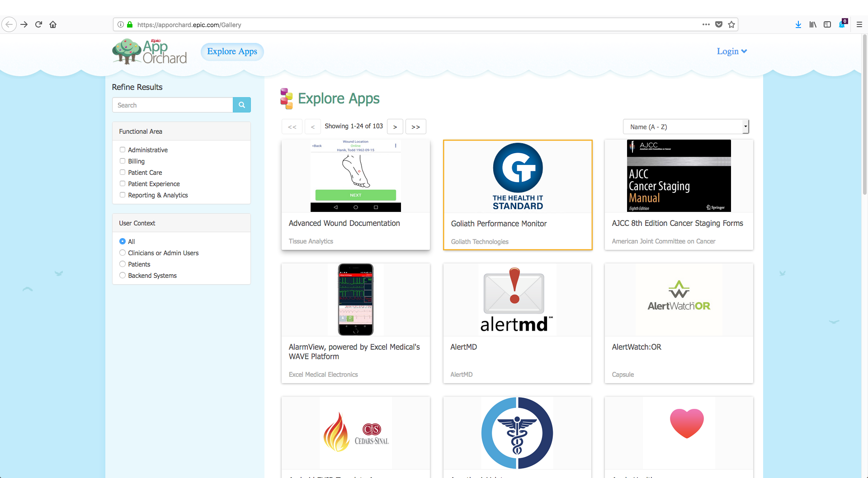This screenshot has width=868, height=478.
Task: Click the green padlock security icon
Action: [x=130, y=24]
